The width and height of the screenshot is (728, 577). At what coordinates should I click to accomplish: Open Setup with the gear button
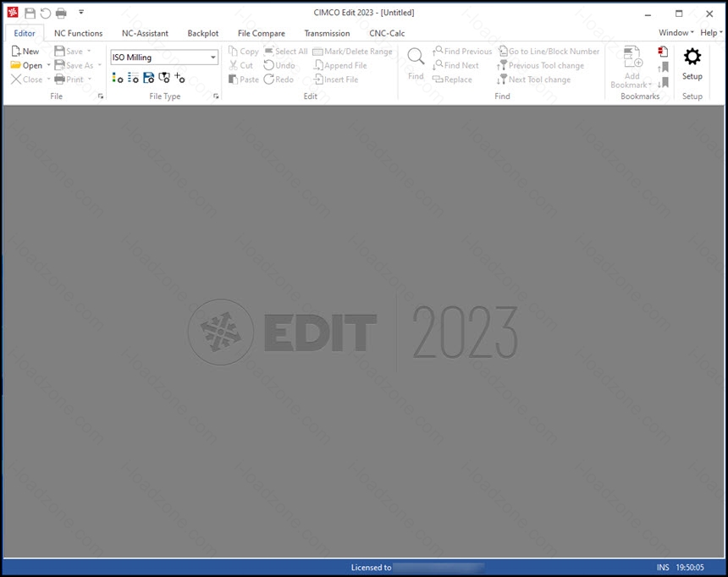coord(692,64)
